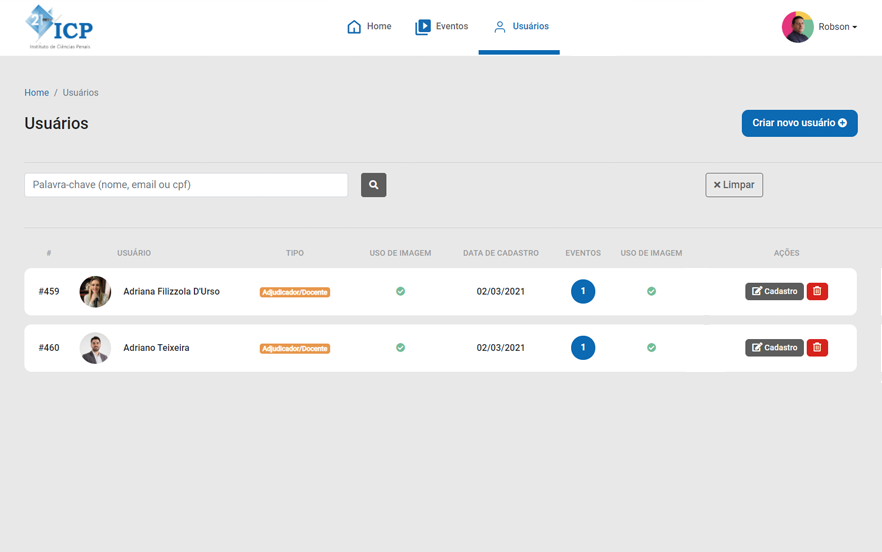Click the Adjudicador/Docente tag for user #459
This screenshot has width=882, height=552.
pos(295,292)
